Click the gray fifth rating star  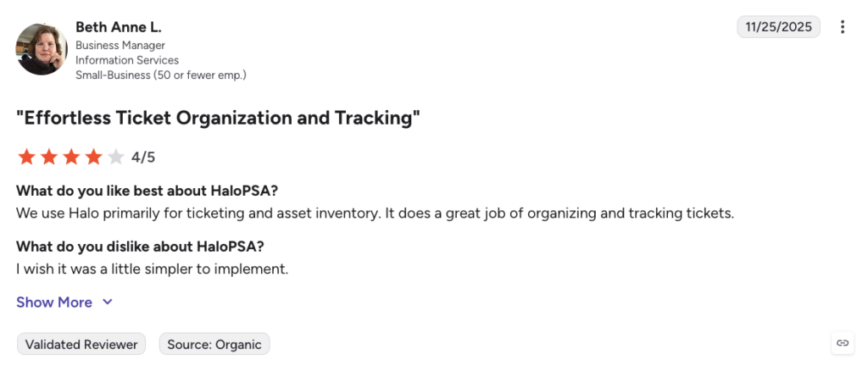click(x=115, y=158)
